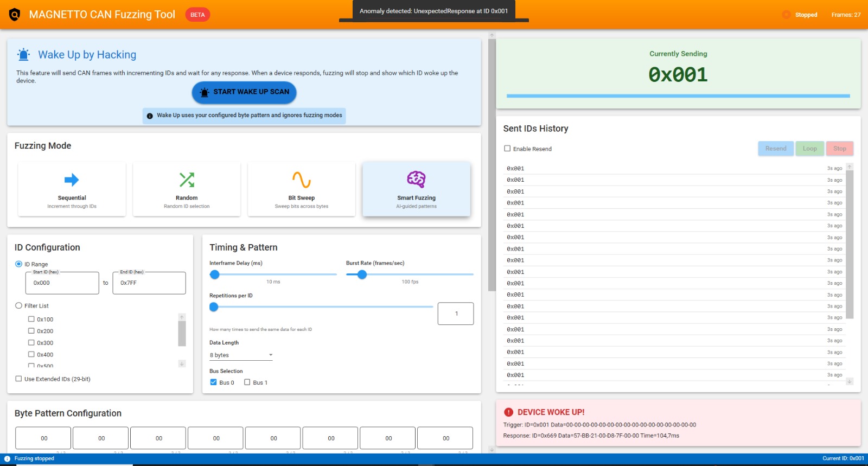Click the Loop button in history
The width and height of the screenshot is (868, 466).
tap(809, 149)
